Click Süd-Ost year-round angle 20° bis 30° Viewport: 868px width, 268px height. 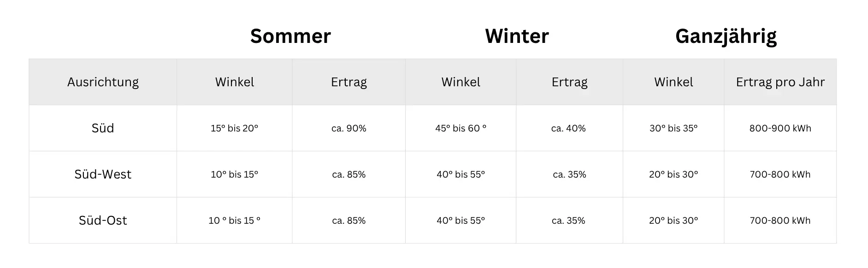coord(673,220)
